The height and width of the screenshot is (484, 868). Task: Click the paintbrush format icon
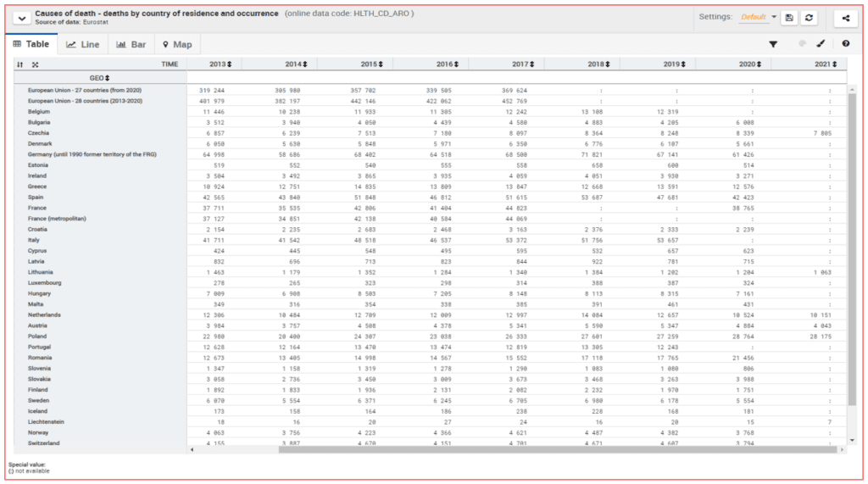821,44
